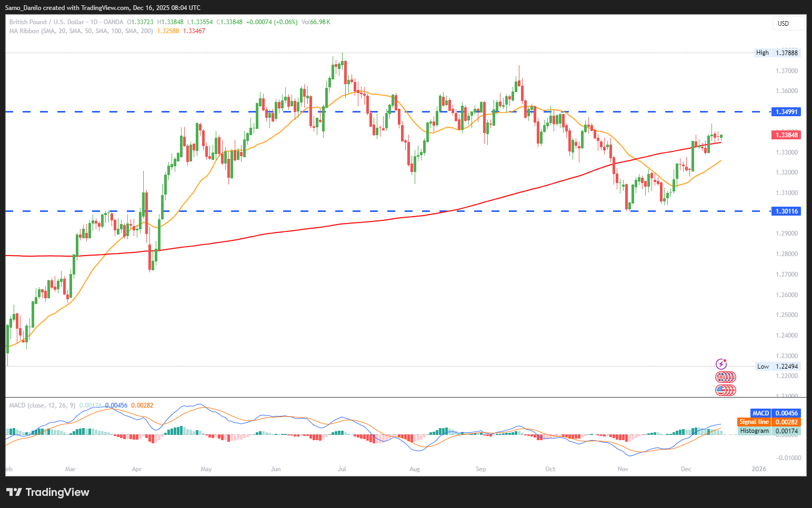
Task: Click the TradingView logo at bottom left
Action: pyautogui.click(x=48, y=492)
